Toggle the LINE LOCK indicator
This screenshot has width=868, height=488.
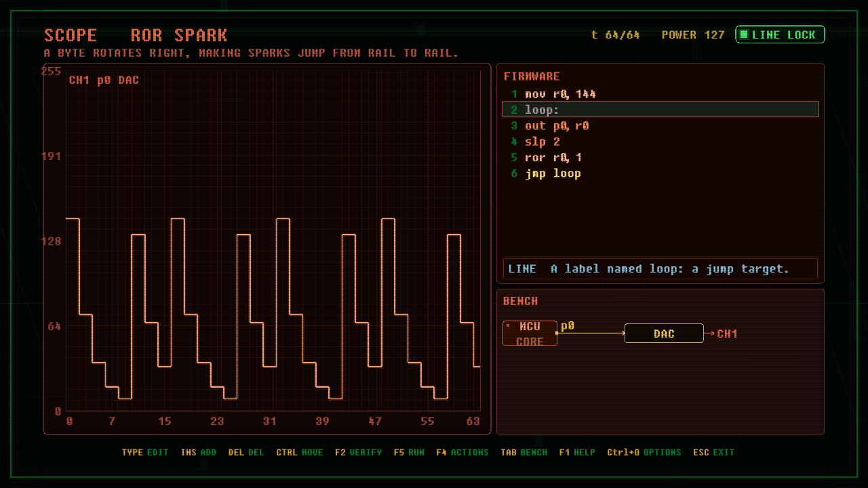pos(780,35)
